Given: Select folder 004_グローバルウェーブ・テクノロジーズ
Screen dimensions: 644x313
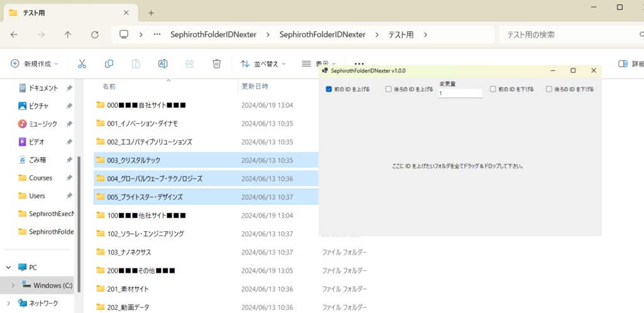Looking at the screenshot, I should pos(206,178).
